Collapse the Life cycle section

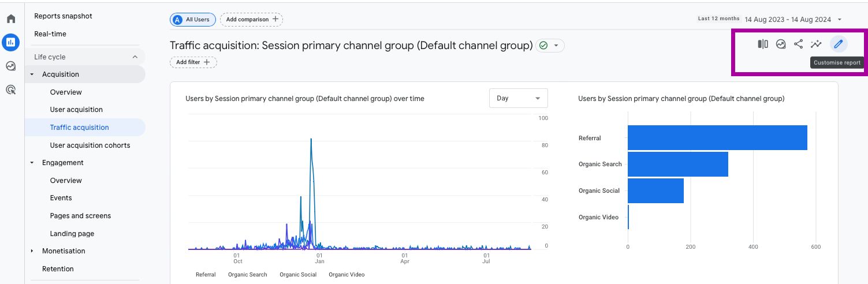tap(135, 57)
